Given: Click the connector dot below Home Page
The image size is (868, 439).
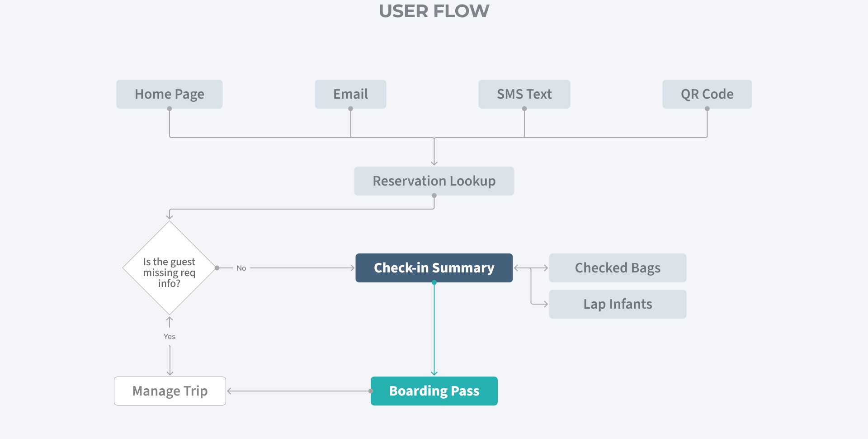Looking at the screenshot, I should pyautogui.click(x=170, y=109).
